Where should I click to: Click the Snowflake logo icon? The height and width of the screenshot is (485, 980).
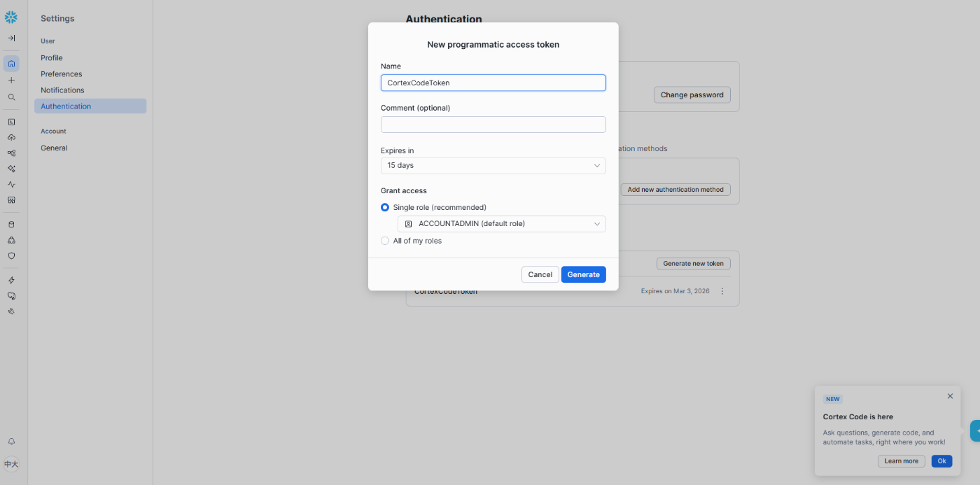pyautogui.click(x=11, y=17)
